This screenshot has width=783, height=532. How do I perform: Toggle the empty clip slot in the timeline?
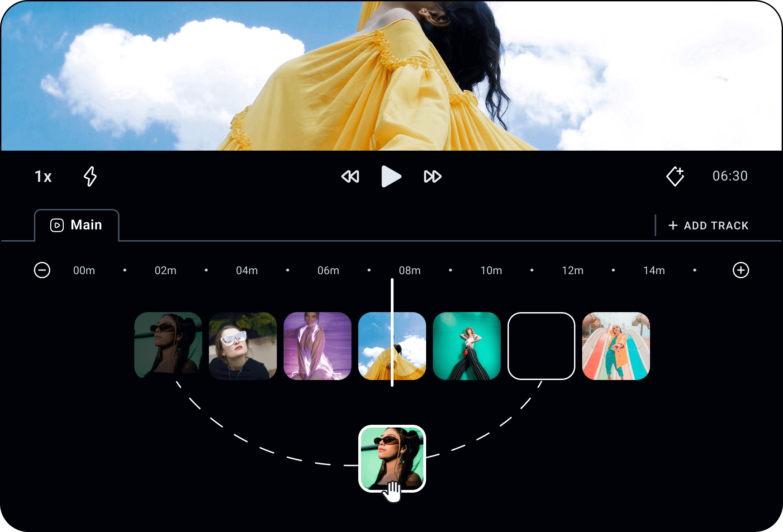tap(541, 346)
